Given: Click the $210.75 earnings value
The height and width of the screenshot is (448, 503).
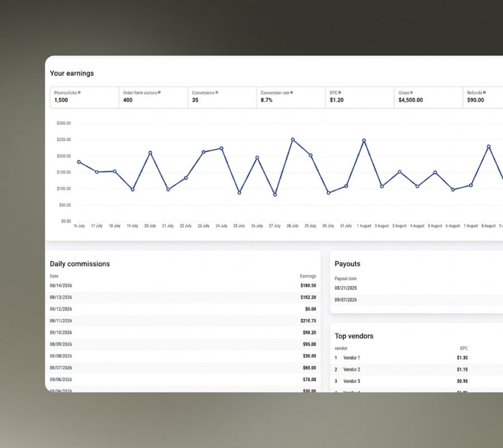Looking at the screenshot, I should (x=309, y=321).
